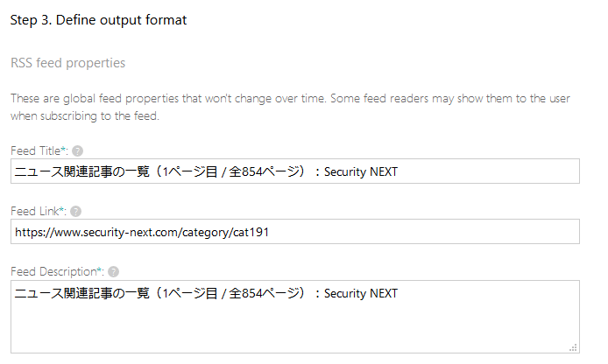Click the blank area inside the Feed Description textarea
The width and height of the screenshot is (608, 364).
coord(295,325)
